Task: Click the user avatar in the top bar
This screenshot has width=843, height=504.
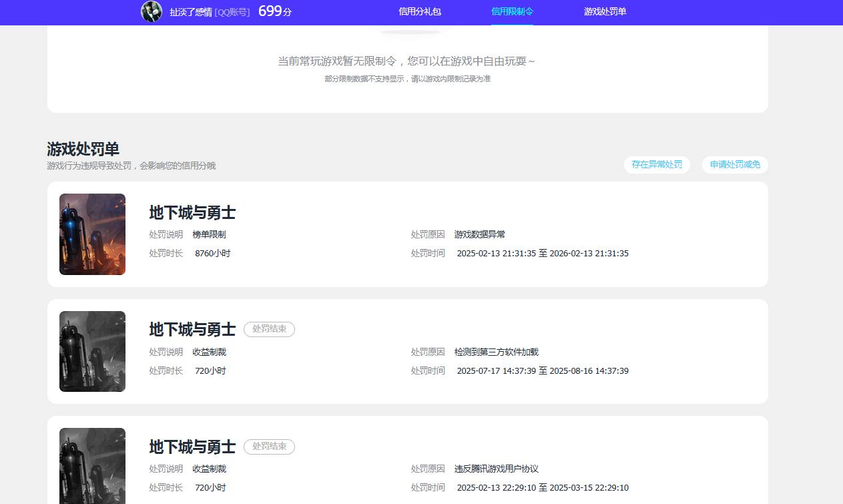Action: click(152, 12)
